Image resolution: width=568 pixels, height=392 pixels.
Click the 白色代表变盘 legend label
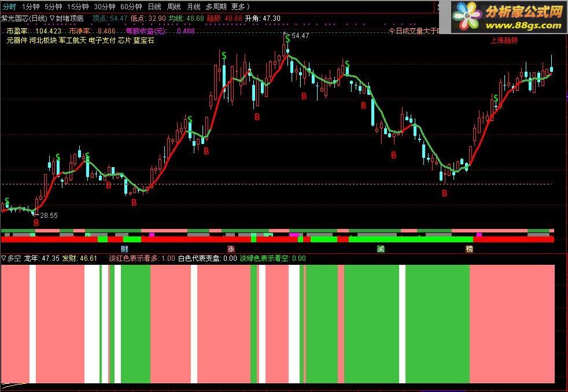[x=200, y=258]
